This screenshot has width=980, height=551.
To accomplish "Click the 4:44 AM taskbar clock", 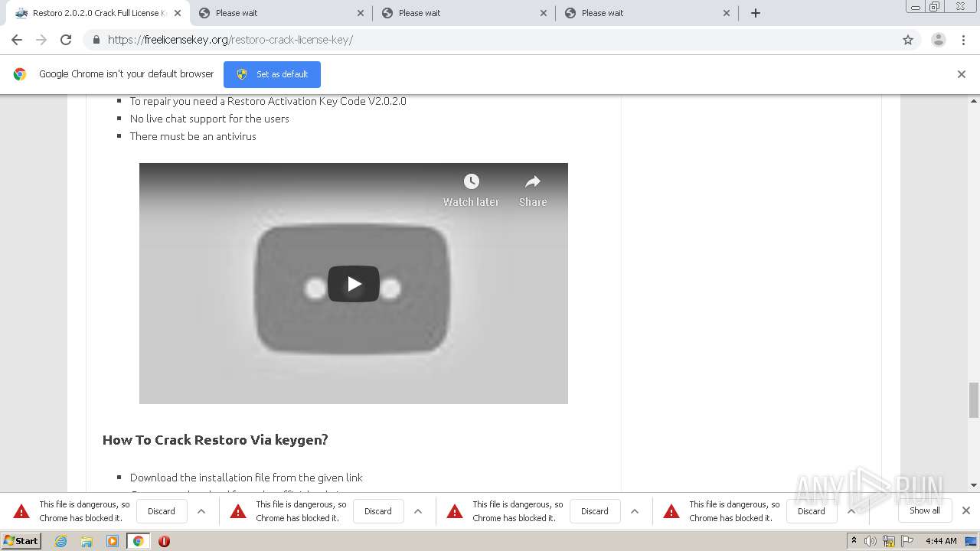I will [941, 541].
